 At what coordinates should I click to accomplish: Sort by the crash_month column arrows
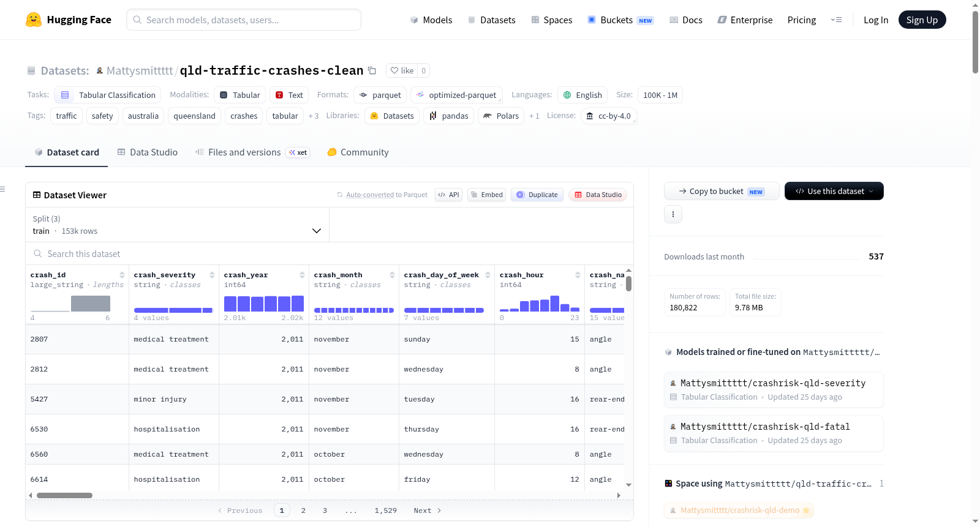click(392, 275)
